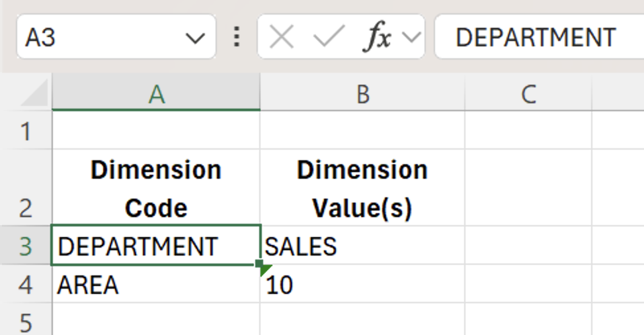The width and height of the screenshot is (644, 335).
Task: Select row 4 header
Action: point(25,285)
